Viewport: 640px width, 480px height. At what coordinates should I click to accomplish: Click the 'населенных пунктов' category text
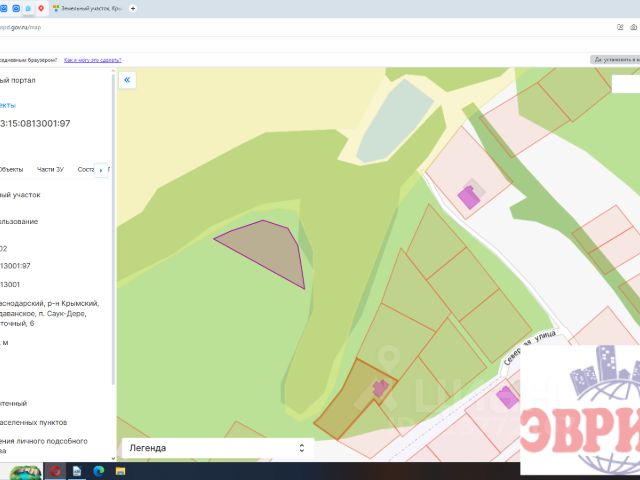pyautogui.click(x=33, y=422)
